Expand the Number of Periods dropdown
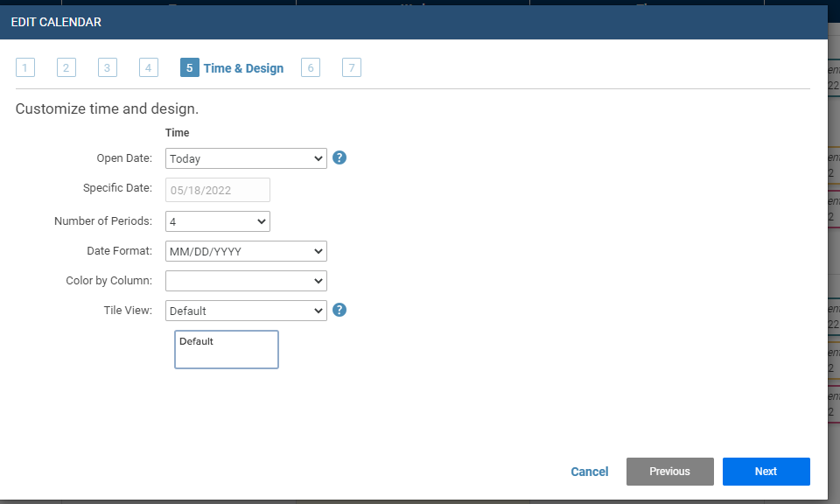 click(x=217, y=220)
